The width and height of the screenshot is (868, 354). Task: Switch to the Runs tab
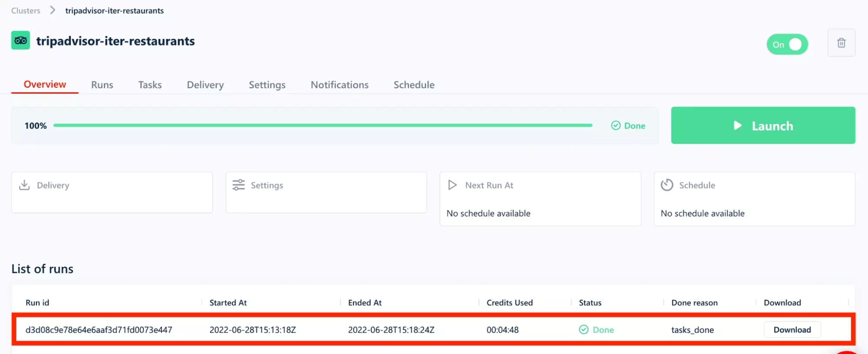click(x=102, y=85)
